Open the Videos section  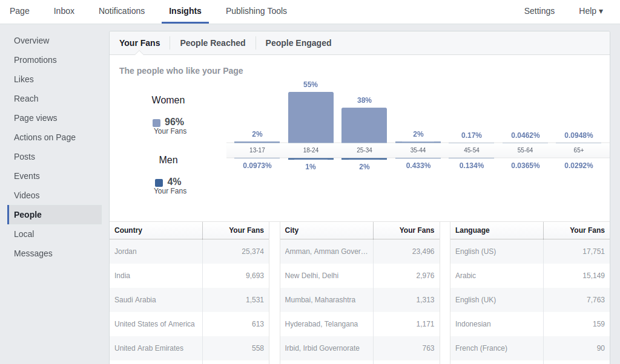pyautogui.click(x=27, y=195)
